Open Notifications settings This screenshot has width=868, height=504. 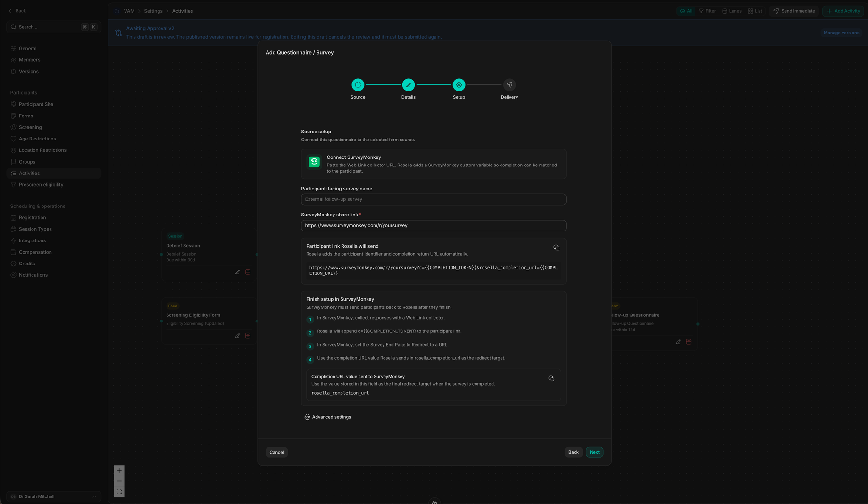pyautogui.click(x=54, y=275)
